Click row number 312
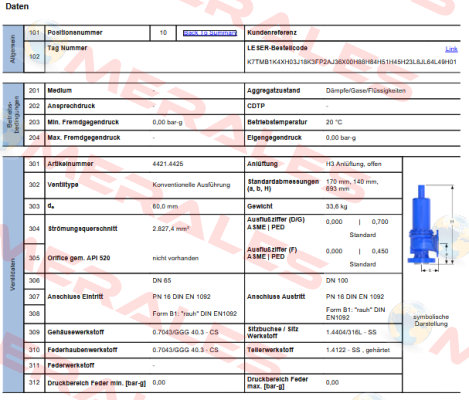This screenshot has height=400, width=469. [x=34, y=382]
